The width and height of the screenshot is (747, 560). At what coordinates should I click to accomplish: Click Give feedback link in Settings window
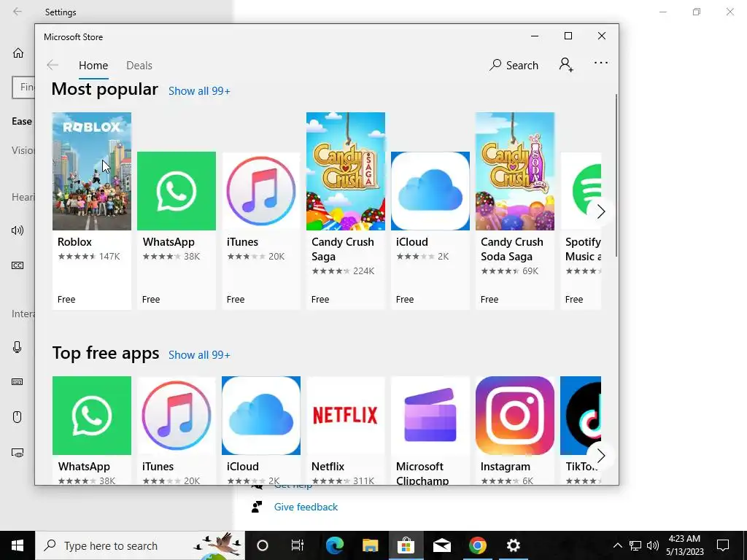point(306,507)
